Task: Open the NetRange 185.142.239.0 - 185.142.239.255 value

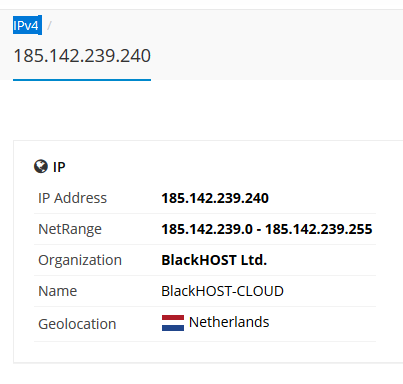Action: pyautogui.click(x=267, y=229)
